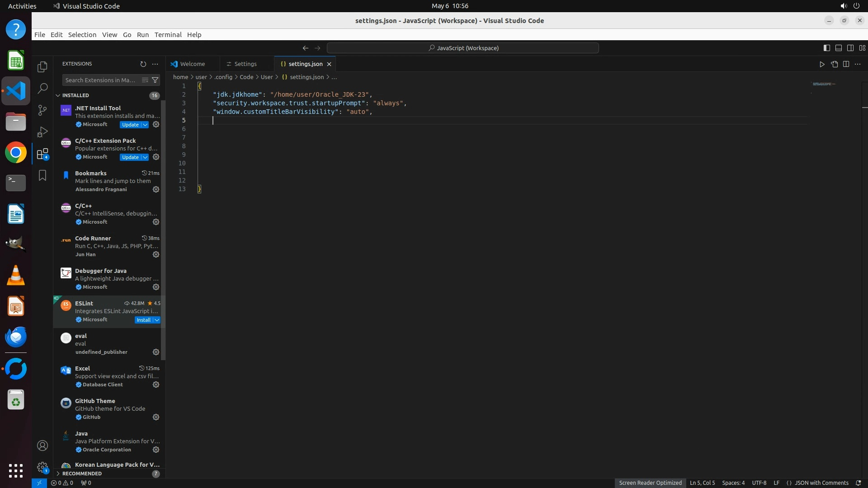
Task: Click the Bookmarks activity bar icon
Action: (42, 175)
